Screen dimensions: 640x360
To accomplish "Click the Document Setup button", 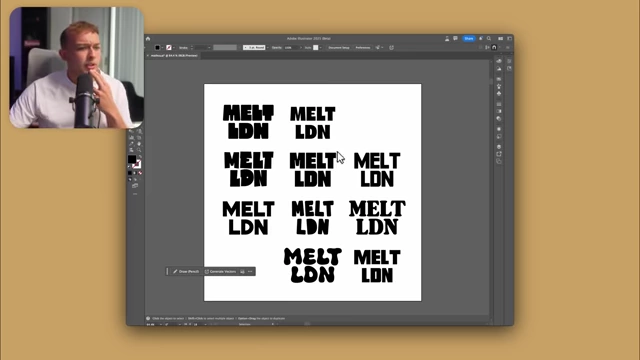I will tap(339, 48).
